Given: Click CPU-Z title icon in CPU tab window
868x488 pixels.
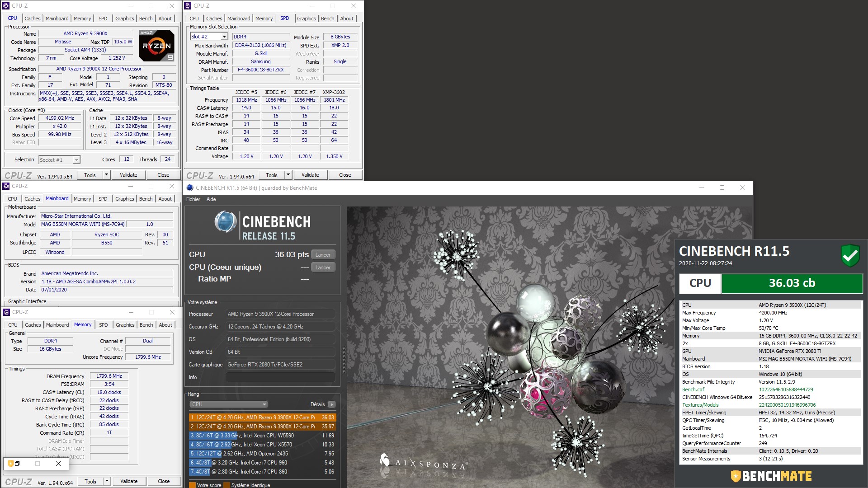Looking at the screenshot, I should pyautogui.click(x=6, y=6).
